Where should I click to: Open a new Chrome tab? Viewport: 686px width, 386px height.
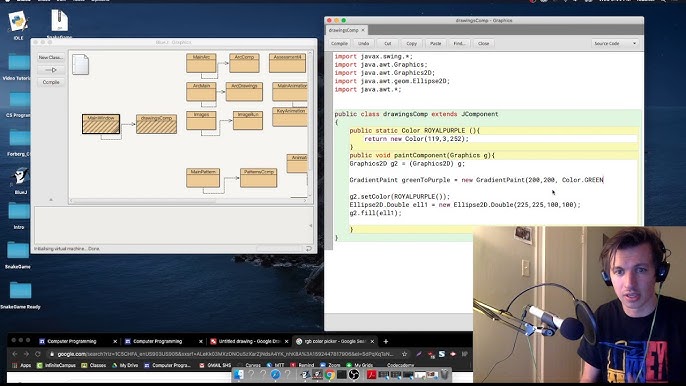tap(385, 341)
